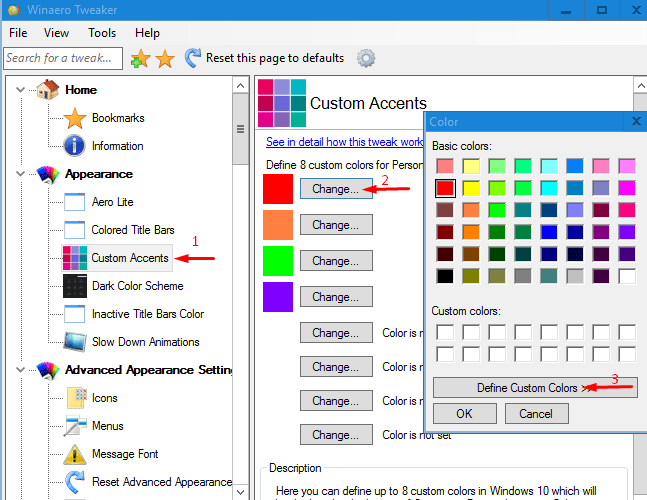Click the Dark Color Scheme icon

point(75,286)
